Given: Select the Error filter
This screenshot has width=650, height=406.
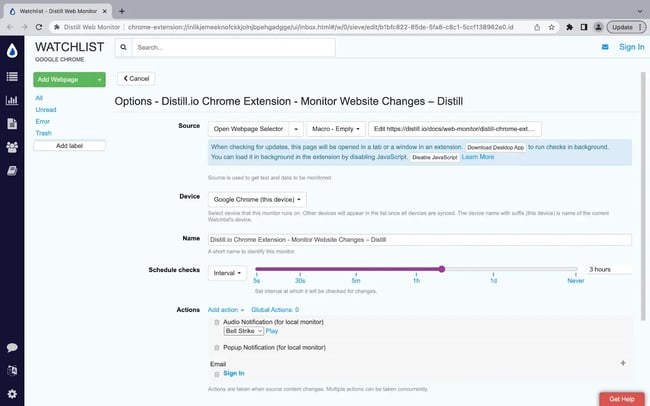Looking at the screenshot, I should tap(42, 121).
